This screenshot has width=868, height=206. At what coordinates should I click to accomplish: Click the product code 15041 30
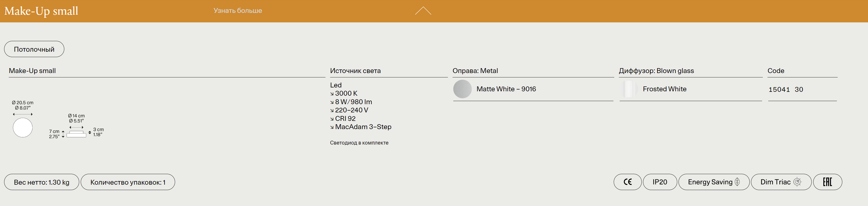[x=785, y=90]
